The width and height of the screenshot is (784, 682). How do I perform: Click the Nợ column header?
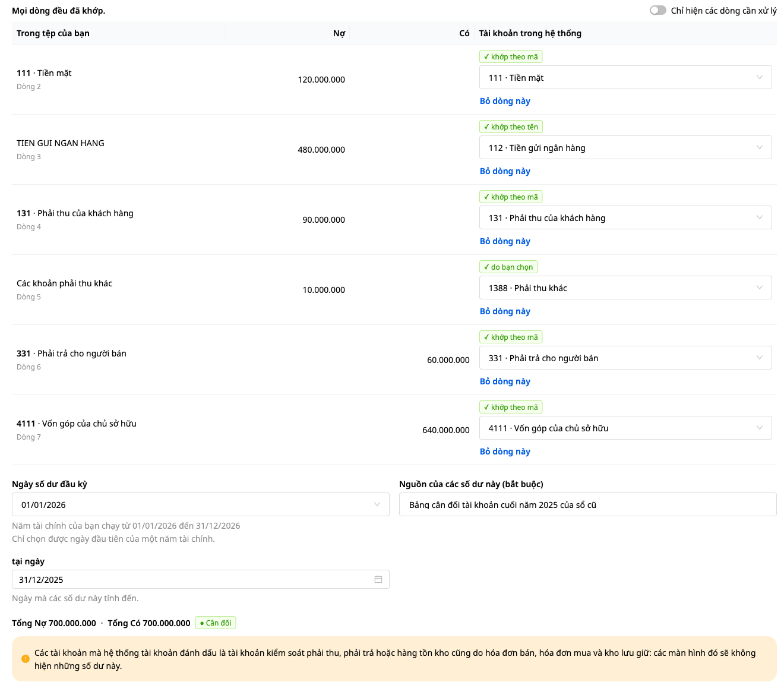click(x=339, y=33)
